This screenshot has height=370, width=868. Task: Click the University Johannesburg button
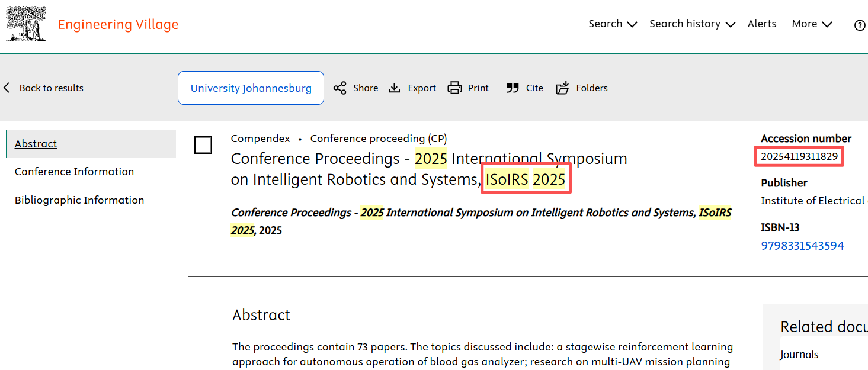(x=251, y=88)
